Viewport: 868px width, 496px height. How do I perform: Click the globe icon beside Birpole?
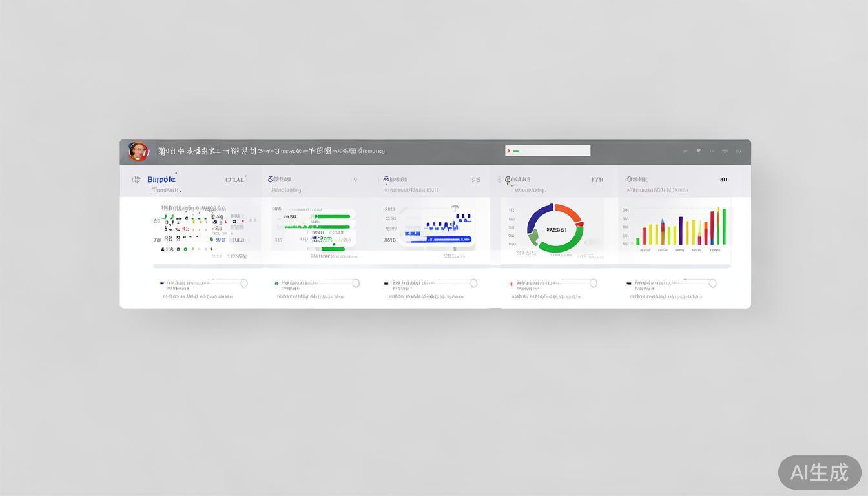pyautogui.click(x=136, y=180)
